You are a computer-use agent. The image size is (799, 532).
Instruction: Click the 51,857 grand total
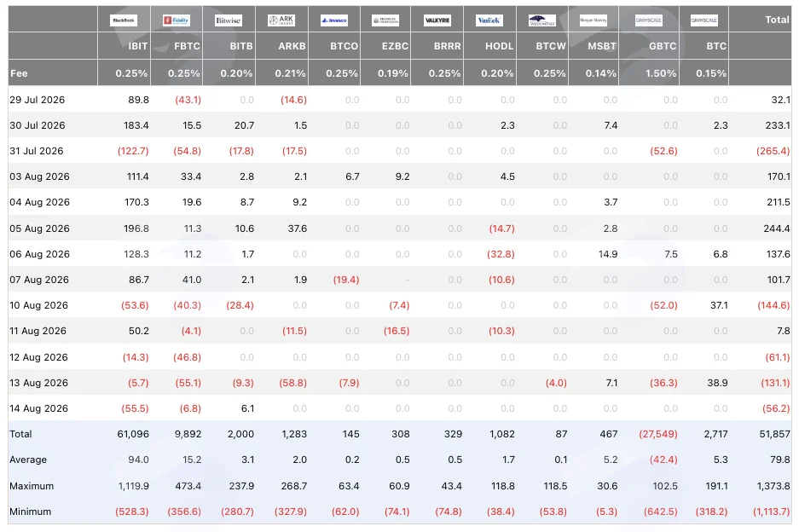point(774,434)
